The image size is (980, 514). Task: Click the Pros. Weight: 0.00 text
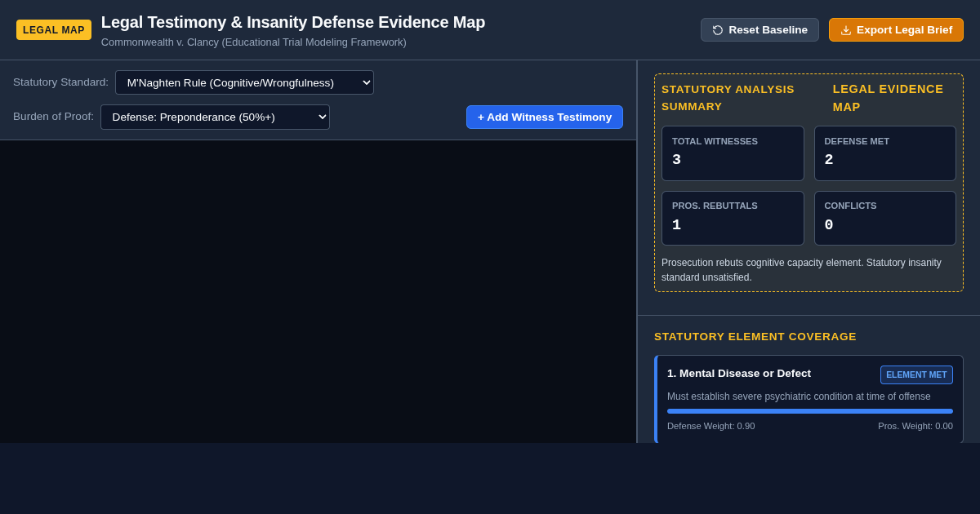pos(915,426)
